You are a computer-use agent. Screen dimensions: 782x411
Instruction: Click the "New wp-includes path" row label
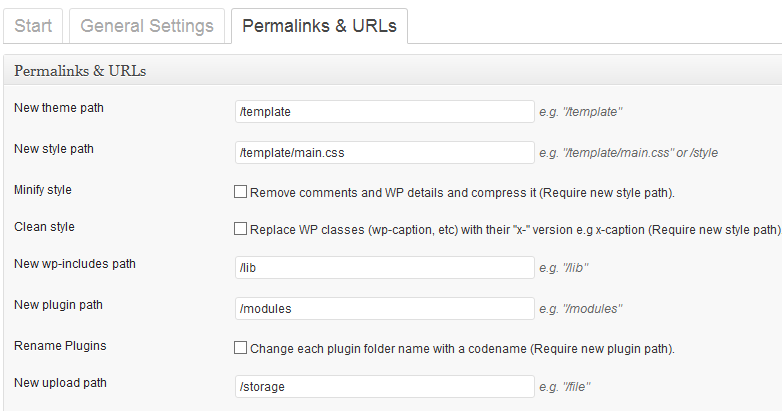point(75,264)
